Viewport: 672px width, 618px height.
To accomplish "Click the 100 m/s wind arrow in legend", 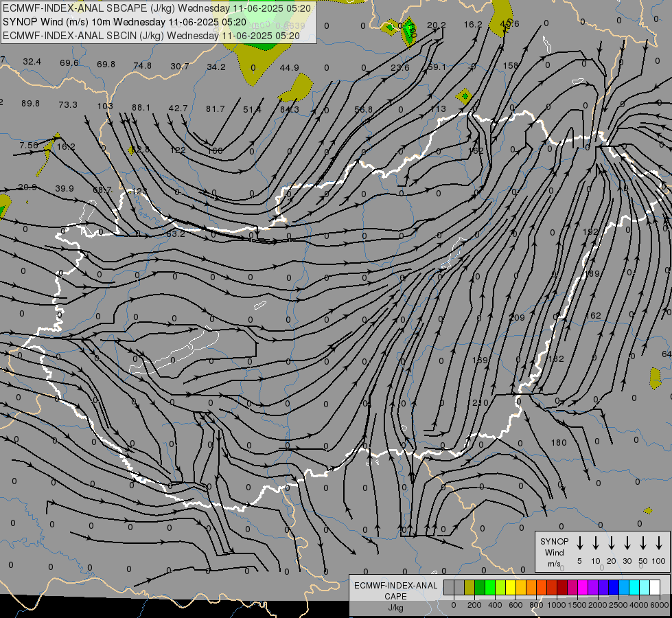I will 659,543.
